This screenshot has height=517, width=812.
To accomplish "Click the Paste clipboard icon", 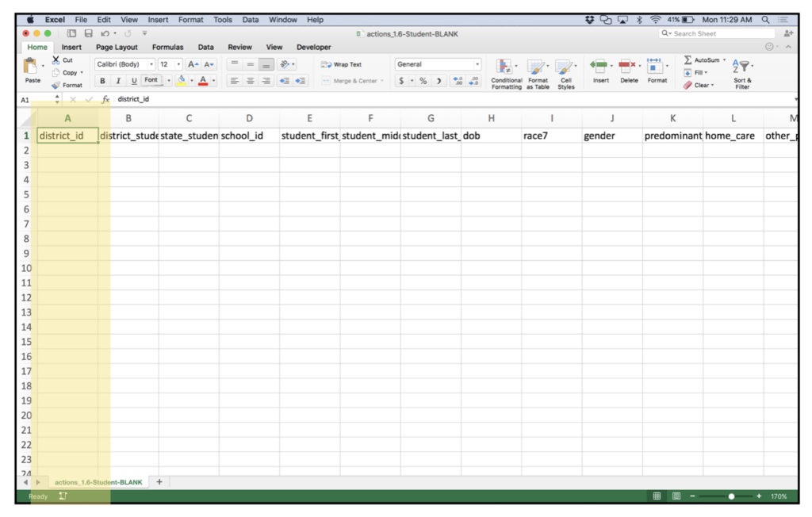I will pyautogui.click(x=31, y=67).
